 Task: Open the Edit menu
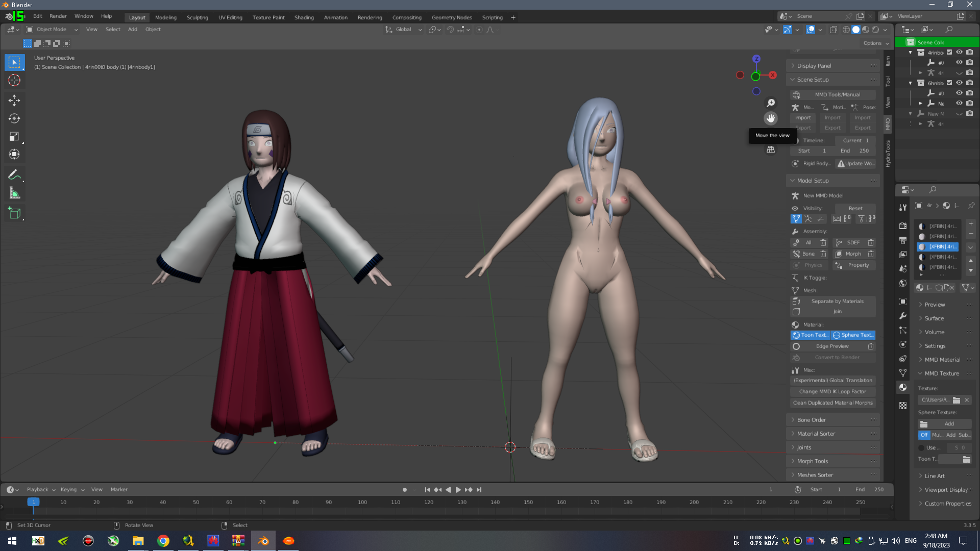(38, 16)
